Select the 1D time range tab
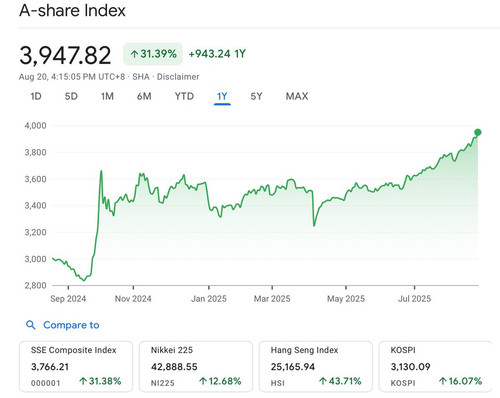Screen dimensions: 500x398 coord(36,96)
